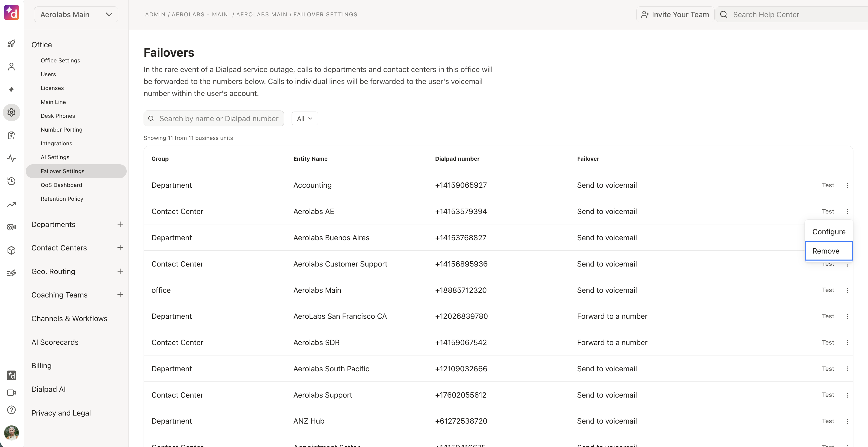Screen dimensions: 868x447
Task: Click Test for Aerolabs Main office row
Action: coord(828,290)
